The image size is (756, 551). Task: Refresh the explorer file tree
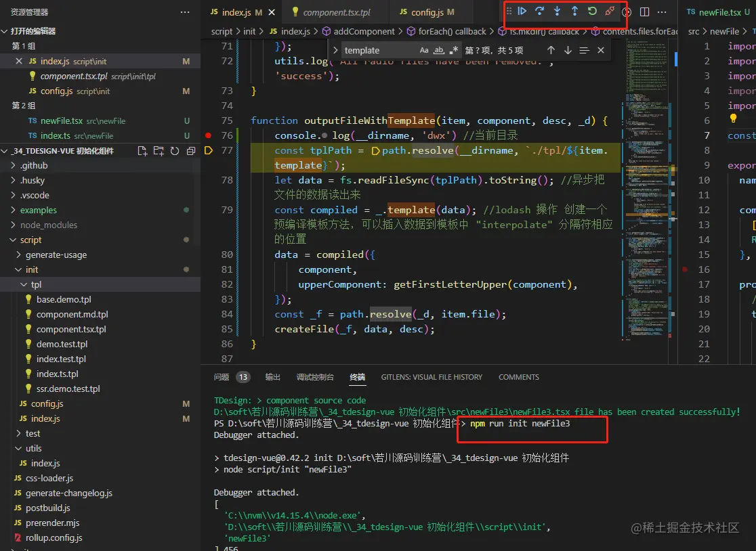pos(175,151)
